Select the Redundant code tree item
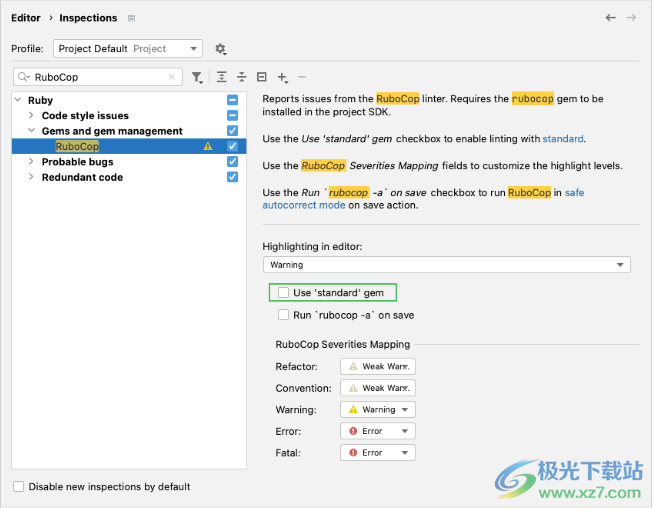The width and height of the screenshot is (654, 509). click(x=82, y=177)
